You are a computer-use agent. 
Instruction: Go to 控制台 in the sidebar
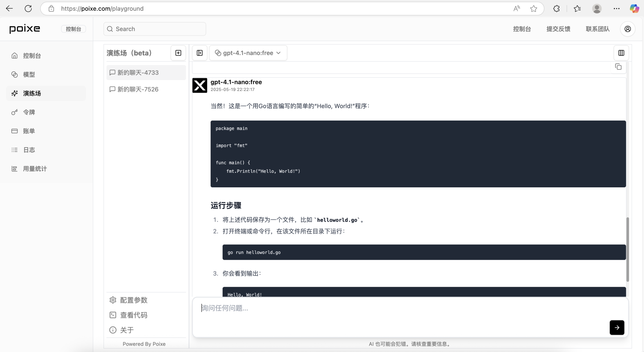(x=46, y=56)
